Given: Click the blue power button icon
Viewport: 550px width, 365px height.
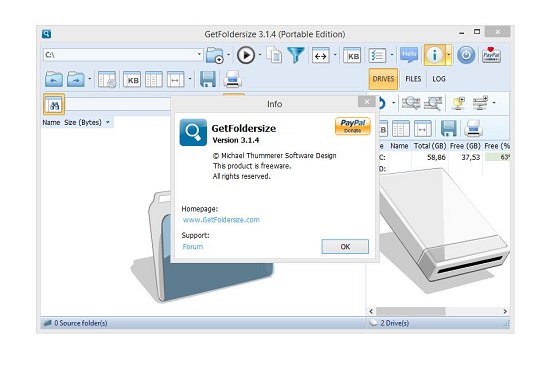Looking at the screenshot, I should coord(466,55).
